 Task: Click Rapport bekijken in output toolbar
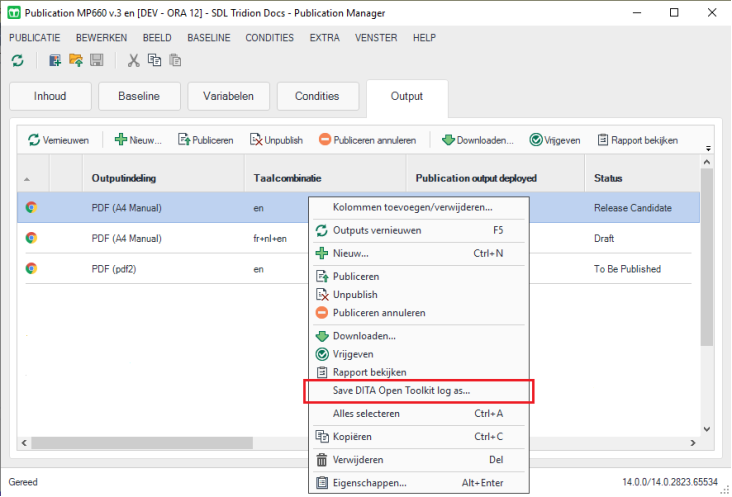click(x=638, y=140)
